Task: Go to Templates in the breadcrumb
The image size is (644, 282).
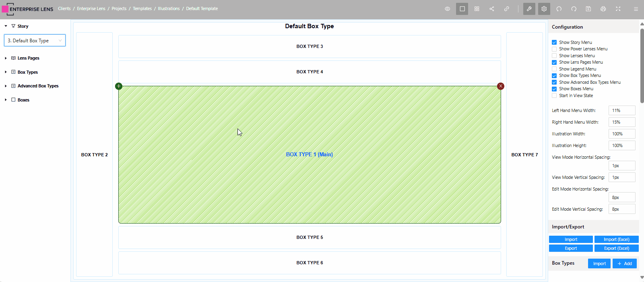Action: pyautogui.click(x=142, y=9)
